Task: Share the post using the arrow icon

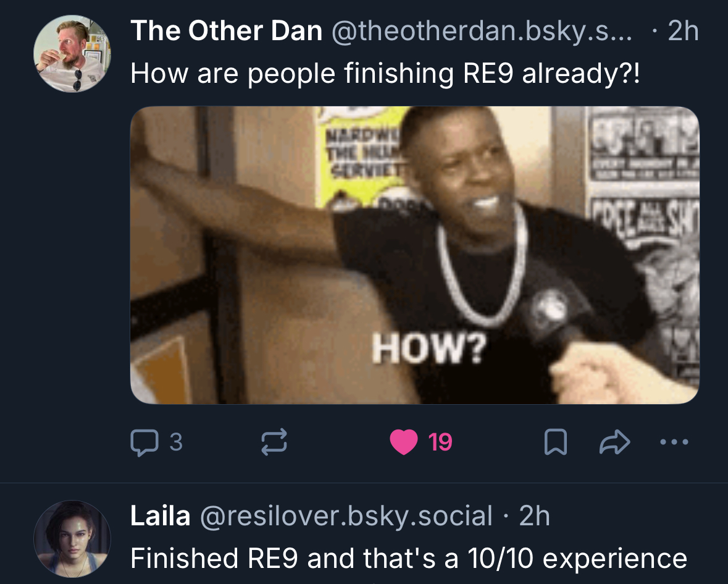Action: pos(615,442)
